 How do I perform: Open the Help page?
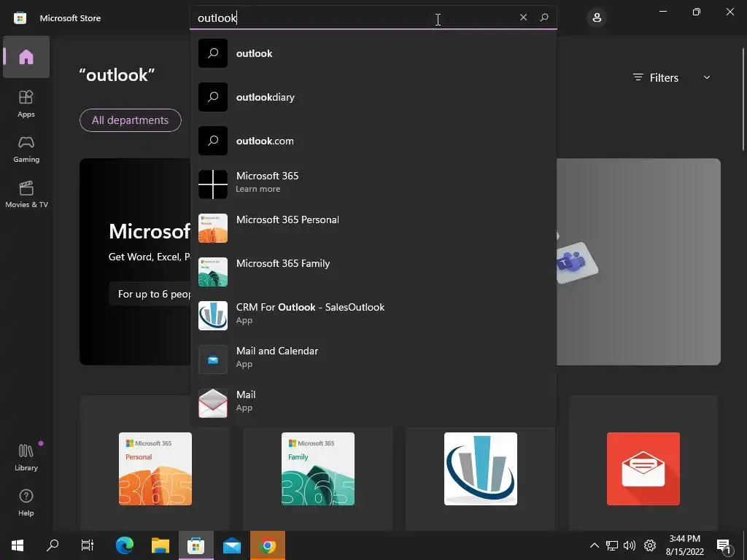(x=26, y=503)
